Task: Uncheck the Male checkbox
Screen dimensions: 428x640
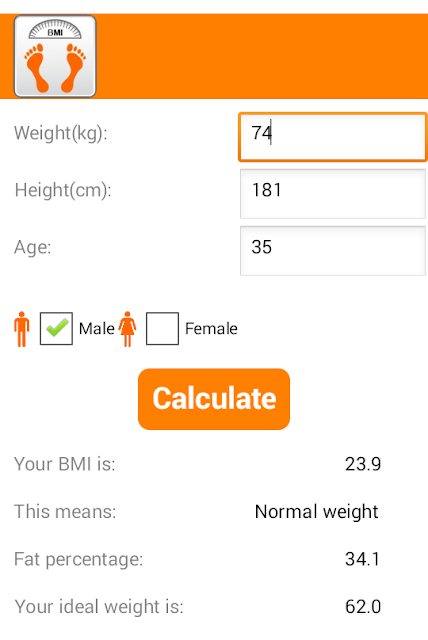Action: (x=56, y=329)
